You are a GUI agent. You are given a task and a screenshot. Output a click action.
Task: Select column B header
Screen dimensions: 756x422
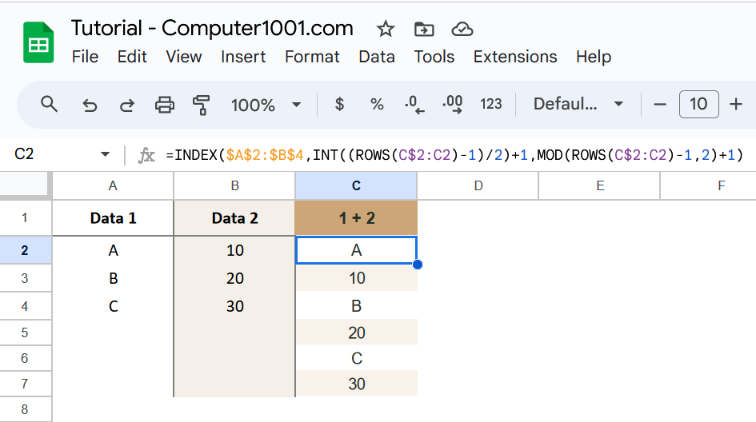click(x=234, y=186)
